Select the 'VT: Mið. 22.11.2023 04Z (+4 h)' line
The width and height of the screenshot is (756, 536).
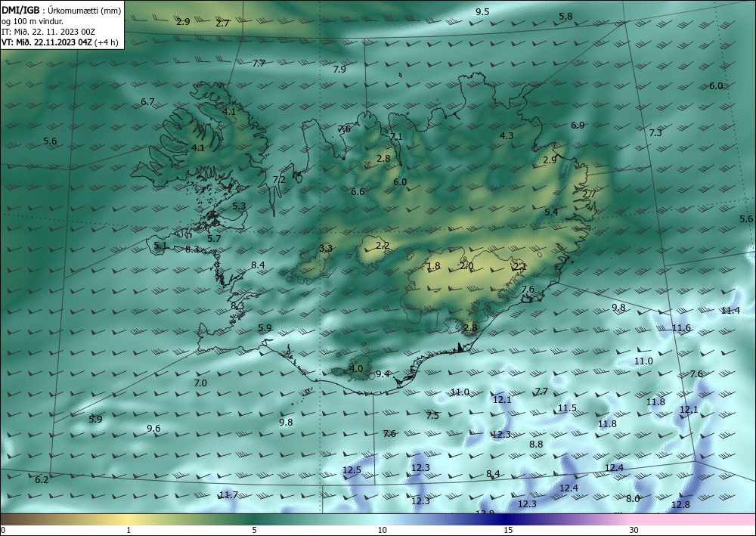(60, 42)
